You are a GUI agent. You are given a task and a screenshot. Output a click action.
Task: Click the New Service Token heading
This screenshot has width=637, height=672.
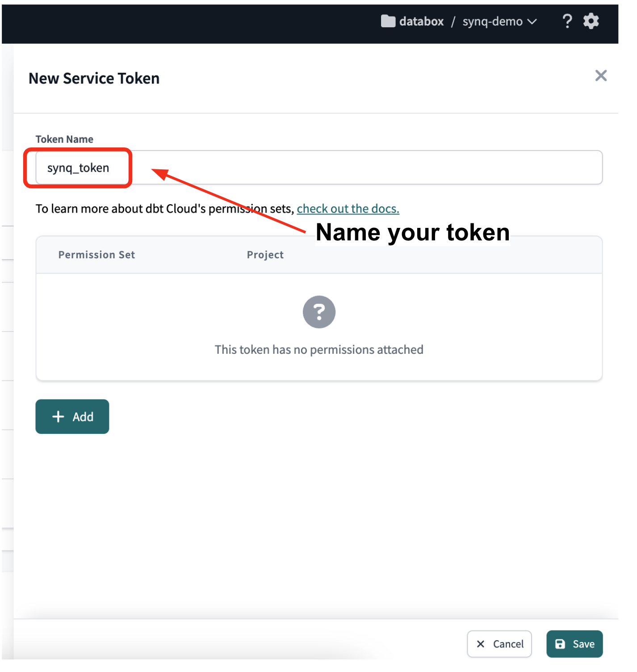94,78
